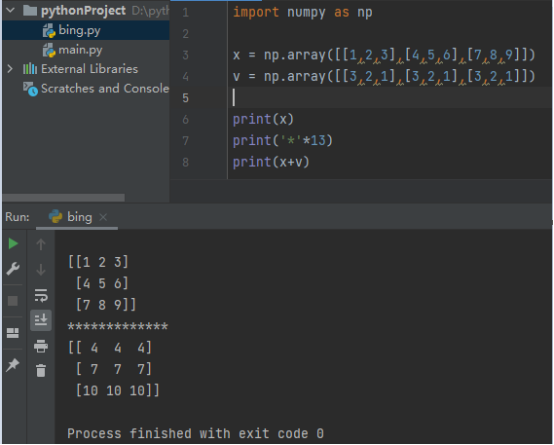Click the Python icon on the bing run tab
The height and width of the screenshot is (445, 554).
click(x=55, y=217)
